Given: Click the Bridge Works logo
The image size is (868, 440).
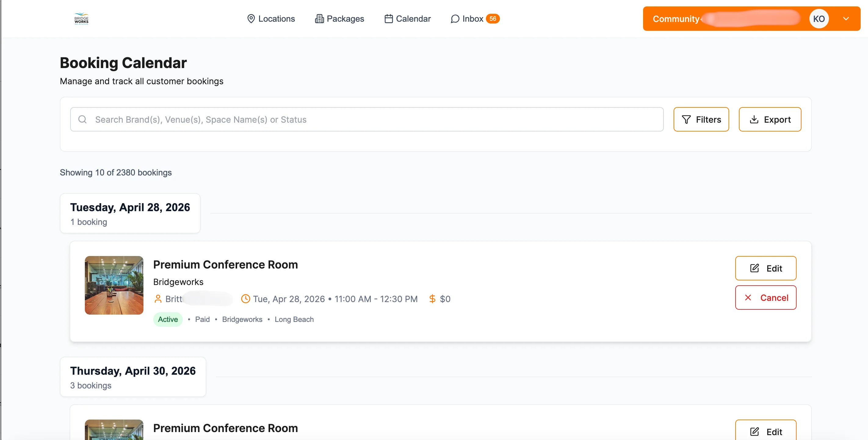Looking at the screenshot, I should (x=81, y=19).
